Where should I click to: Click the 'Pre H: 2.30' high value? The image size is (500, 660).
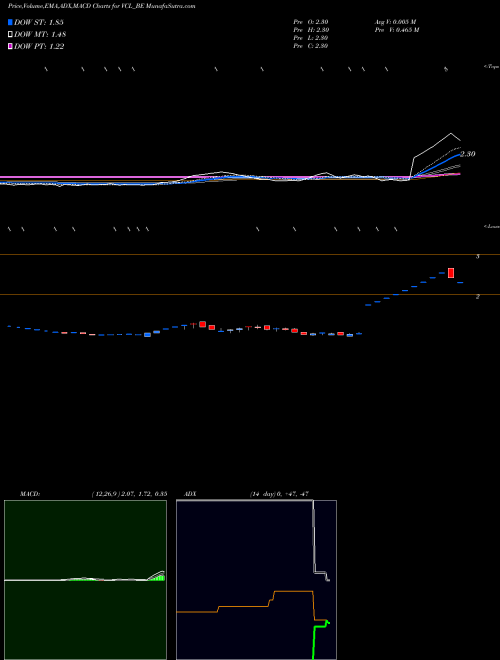[311, 30]
